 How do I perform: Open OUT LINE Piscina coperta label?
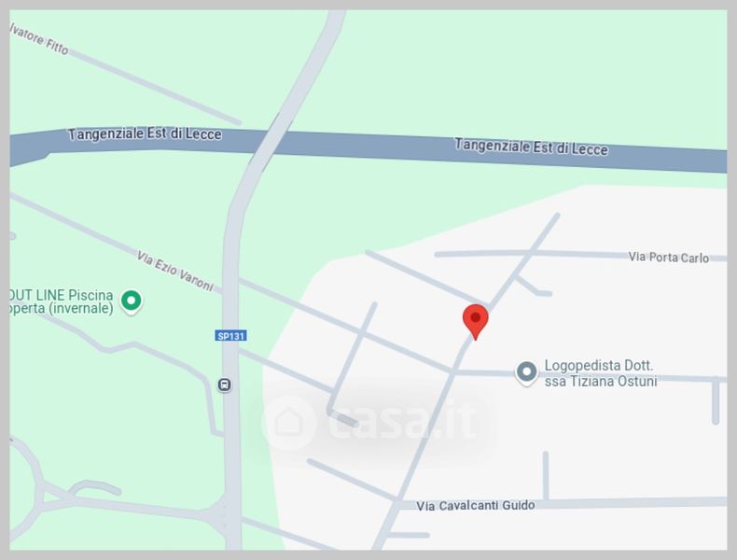62,301
